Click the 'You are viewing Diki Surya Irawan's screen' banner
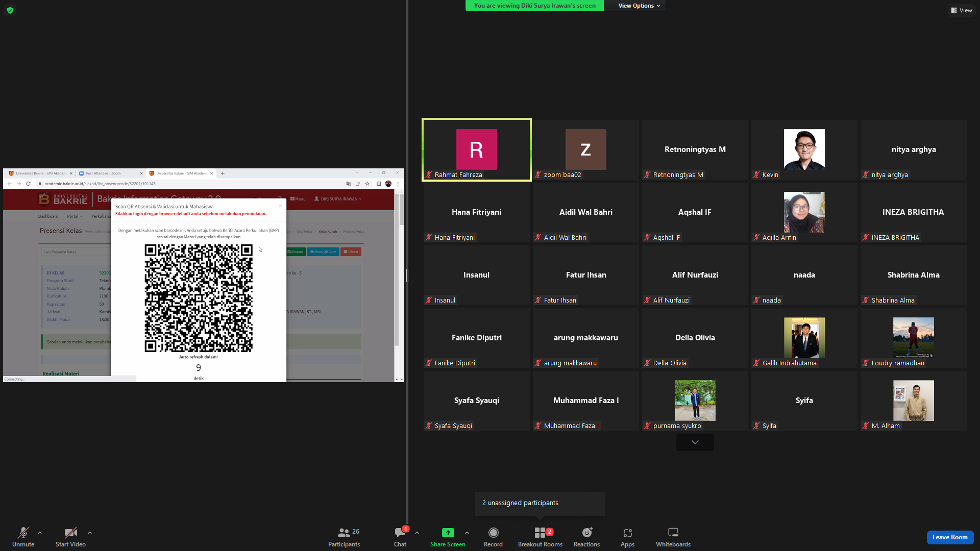 tap(534, 6)
